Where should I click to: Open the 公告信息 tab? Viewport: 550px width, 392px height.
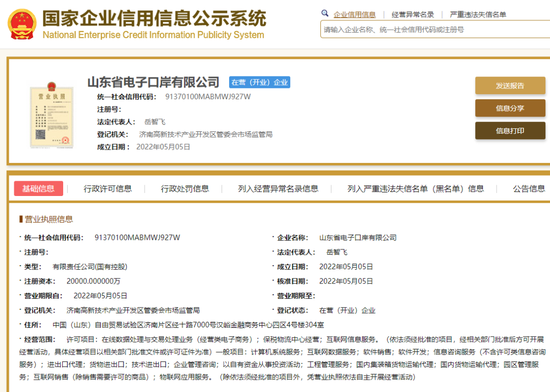coord(529,189)
